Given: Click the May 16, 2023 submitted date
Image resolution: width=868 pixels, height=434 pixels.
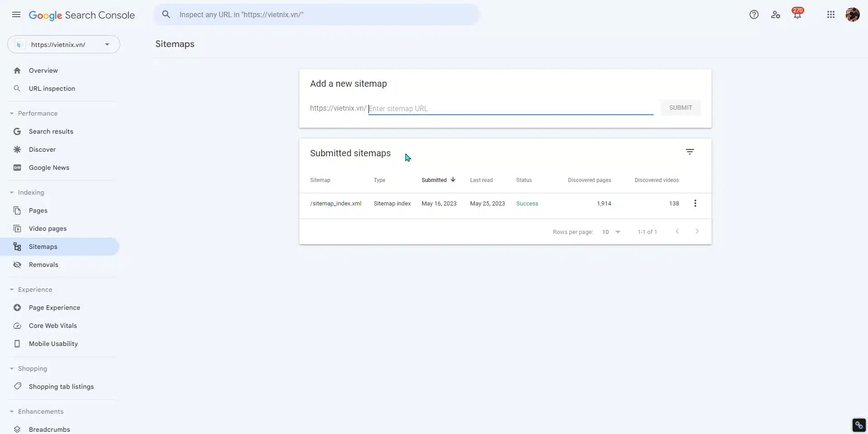Looking at the screenshot, I should pos(439,204).
